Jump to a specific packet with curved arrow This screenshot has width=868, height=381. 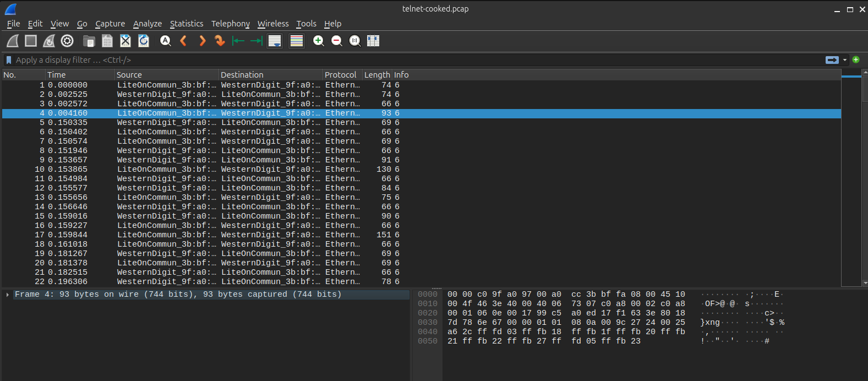pyautogui.click(x=220, y=41)
